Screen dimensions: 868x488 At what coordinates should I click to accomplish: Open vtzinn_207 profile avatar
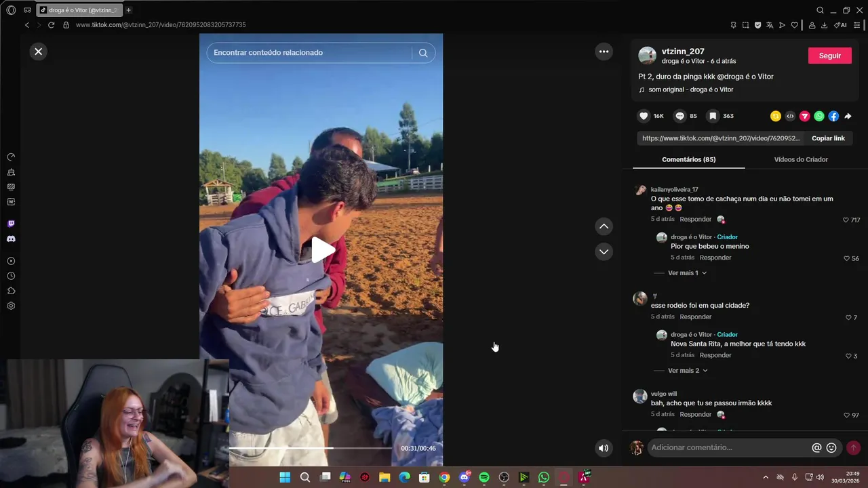[x=647, y=56]
